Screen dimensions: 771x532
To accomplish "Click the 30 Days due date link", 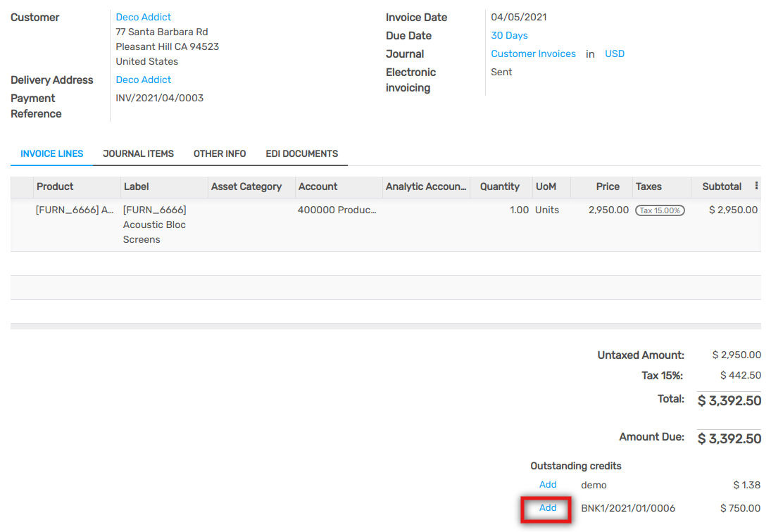I will [x=509, y=35].
